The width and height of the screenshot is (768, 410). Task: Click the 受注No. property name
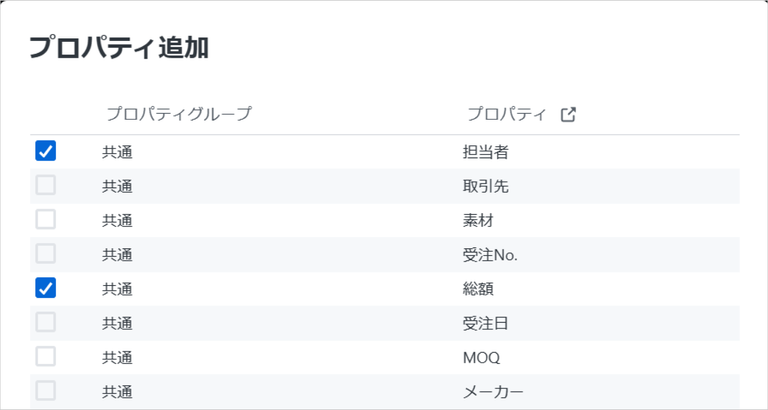tap(490, 255)
